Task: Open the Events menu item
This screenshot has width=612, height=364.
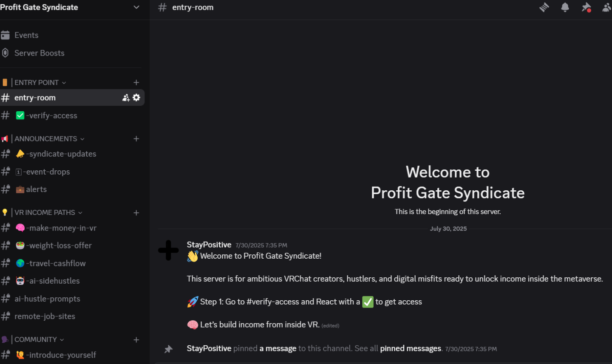Action: click(26, 35)
